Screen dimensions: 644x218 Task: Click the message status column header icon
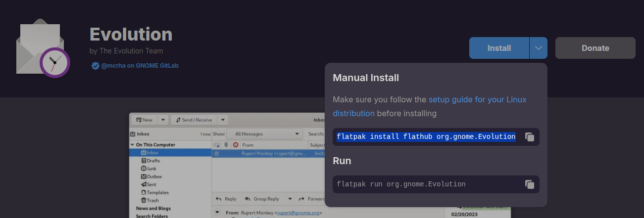(x=217, y=145)
